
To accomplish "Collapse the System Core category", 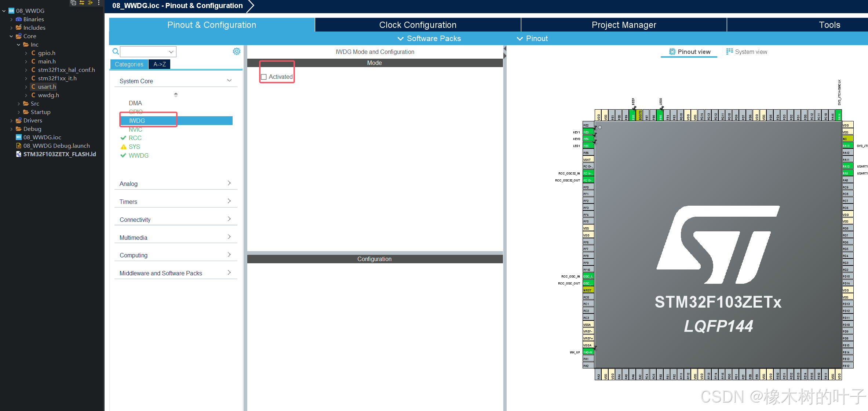I will (x=229, y=81).
